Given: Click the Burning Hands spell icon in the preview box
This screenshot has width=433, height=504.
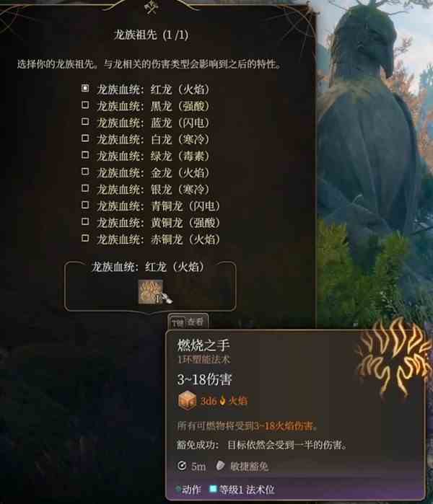Looking at the screenshot, I should point(151,291).
